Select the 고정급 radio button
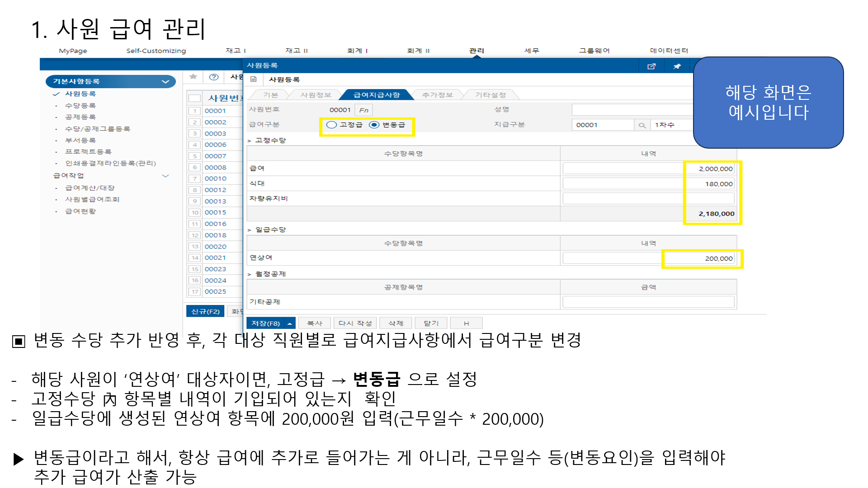 point(332,125)
